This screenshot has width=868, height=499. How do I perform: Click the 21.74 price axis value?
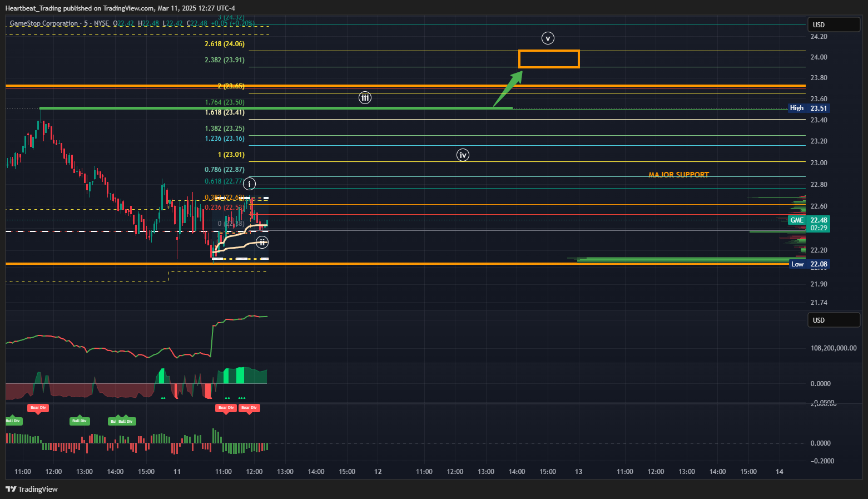pos(819,303)
